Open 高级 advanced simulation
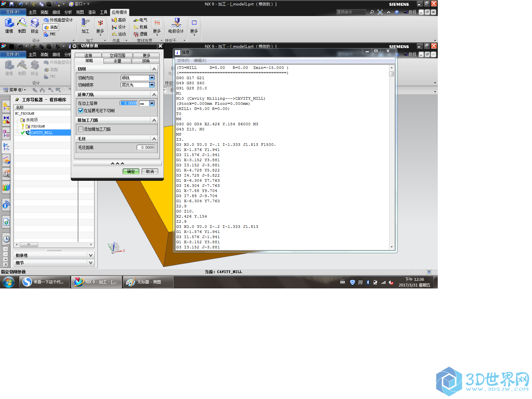532x399 pixels. (x=119, y=20)
